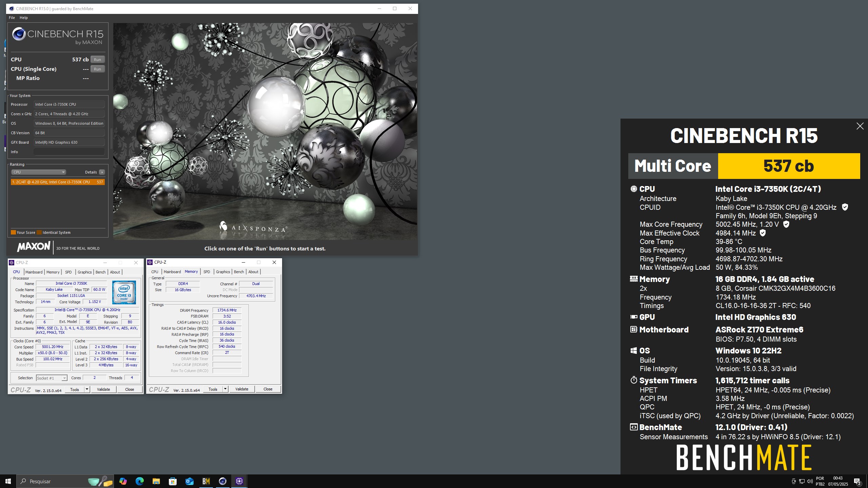
Task: Click Tools button in right CPU-Z window
Action: 213,389
